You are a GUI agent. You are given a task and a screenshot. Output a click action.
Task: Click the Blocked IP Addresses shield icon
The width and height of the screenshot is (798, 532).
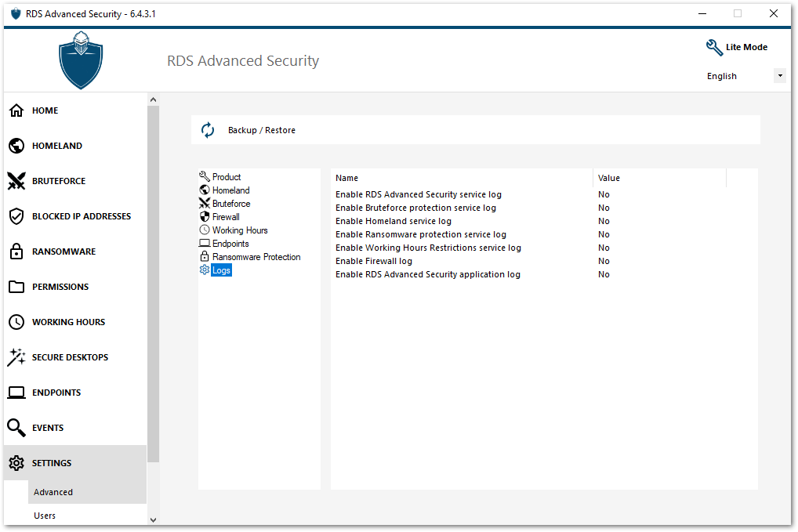click(16, 216)
